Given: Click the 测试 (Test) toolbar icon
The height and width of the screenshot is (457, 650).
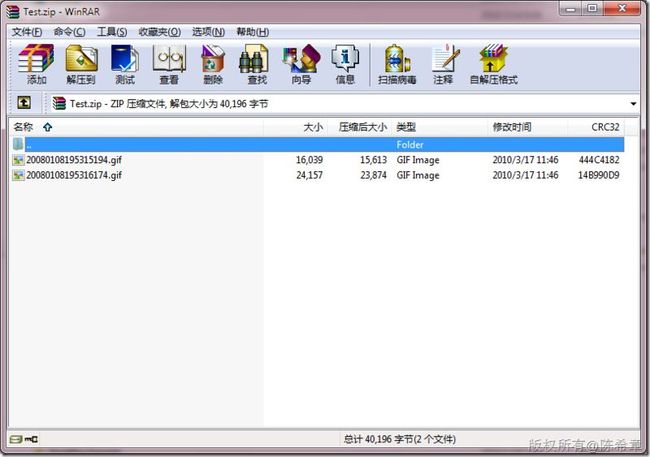Looking at the screenshot, I should tap(125, 64).
